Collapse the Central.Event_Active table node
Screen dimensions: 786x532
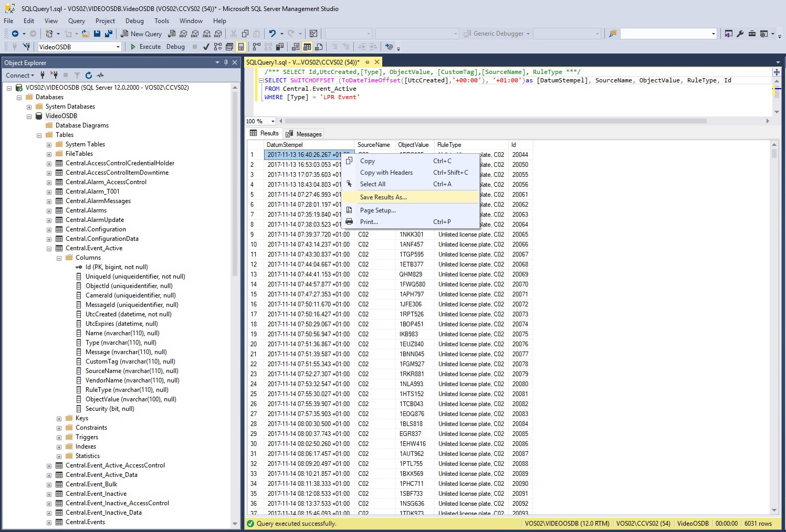click(x=49, y=249)
